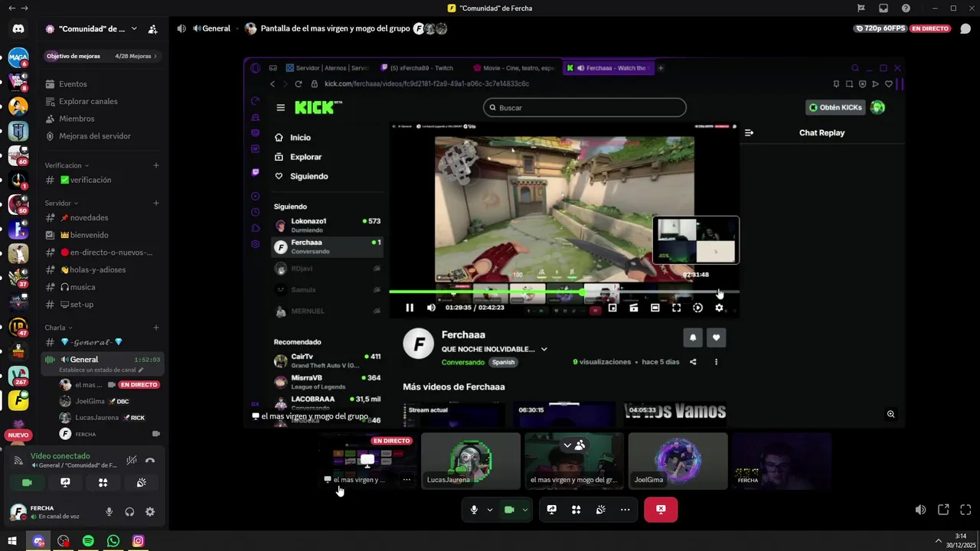Screen dimensions: 980x551
Task: Open stream tile three-dot options
Action: pos(407,480)
